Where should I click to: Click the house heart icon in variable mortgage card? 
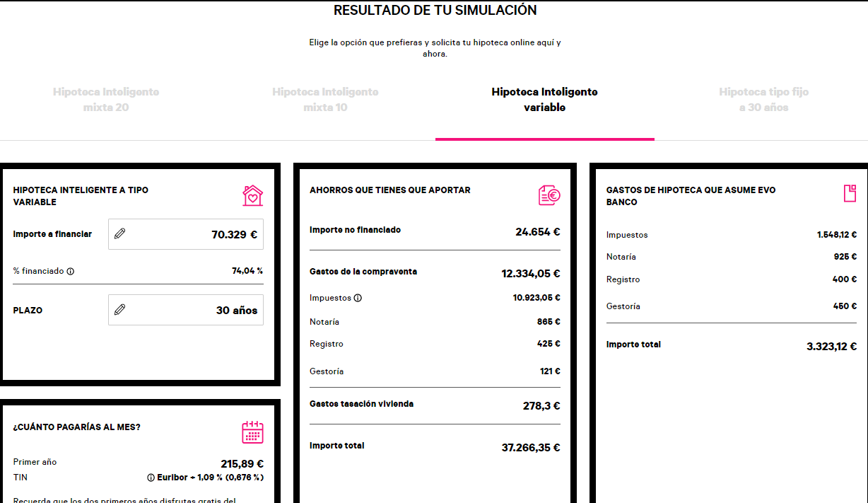tap(252, 195)
